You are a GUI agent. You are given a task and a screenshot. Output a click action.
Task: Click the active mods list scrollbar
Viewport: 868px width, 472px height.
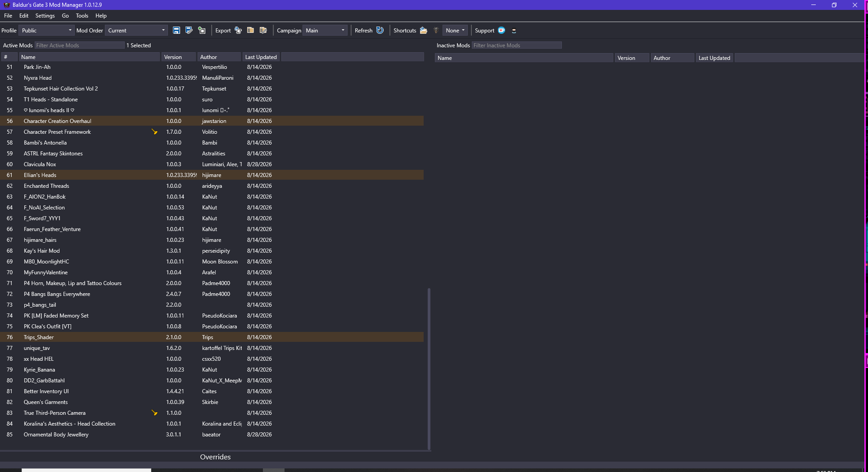click(429, 368)
